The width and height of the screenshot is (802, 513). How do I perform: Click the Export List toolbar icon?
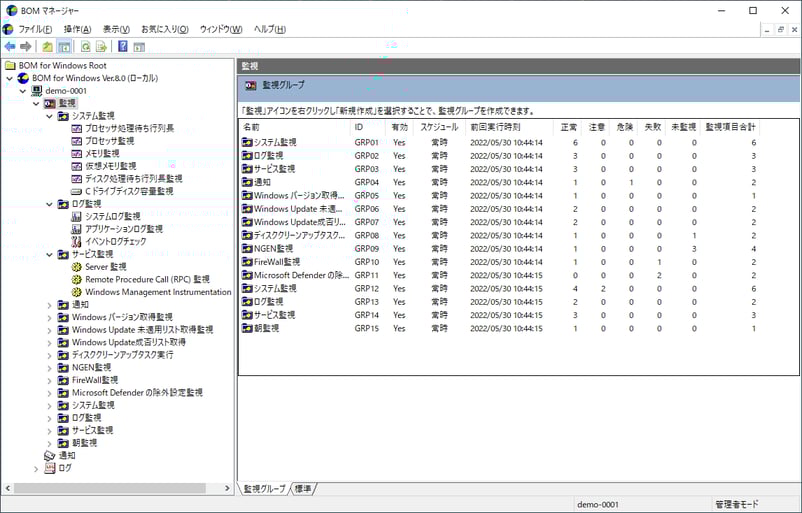tap(101, 47)
